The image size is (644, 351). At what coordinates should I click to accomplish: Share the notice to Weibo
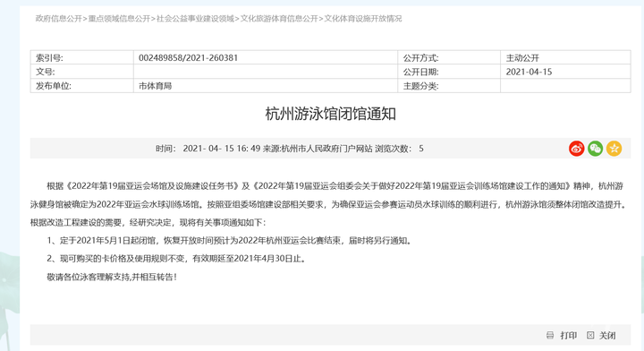[577, 149]
